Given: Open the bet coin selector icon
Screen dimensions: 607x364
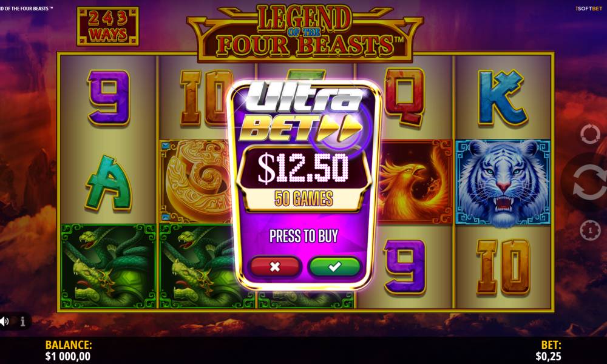Looking at the screenshot, I should (x=590, y=231).
